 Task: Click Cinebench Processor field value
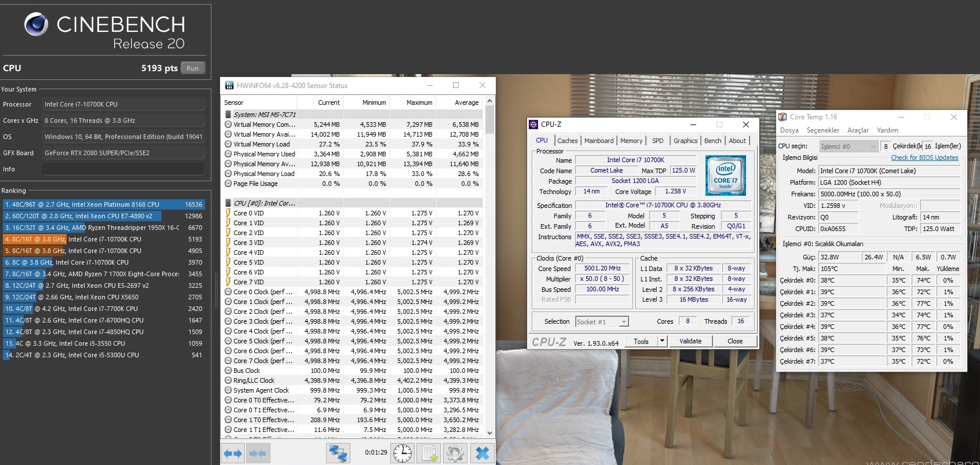point(123,104)
